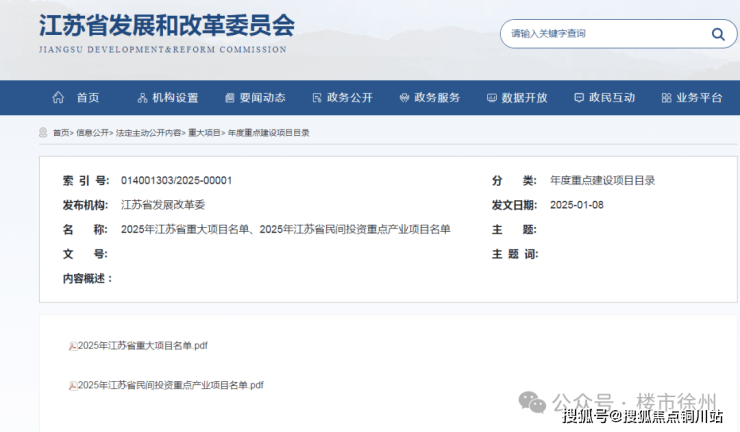Open 2025年江苏省重大项目名单.pdf link
Screen dimensions: 740x432
143,346
